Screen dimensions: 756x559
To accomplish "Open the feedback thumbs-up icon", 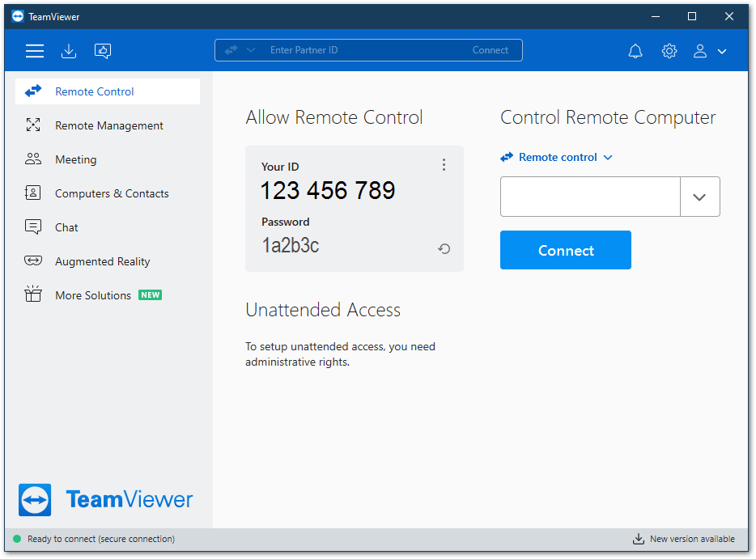I will click(x=103, y=51).
